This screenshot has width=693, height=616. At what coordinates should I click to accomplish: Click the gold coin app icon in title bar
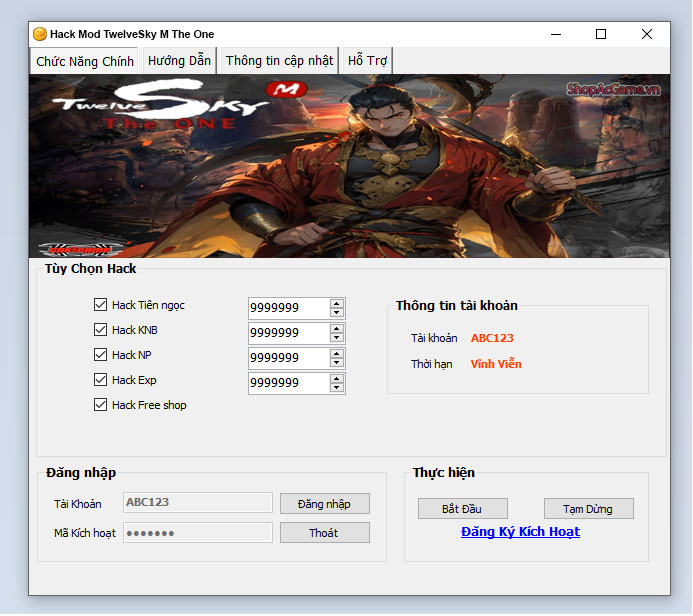tap(40, 34)
